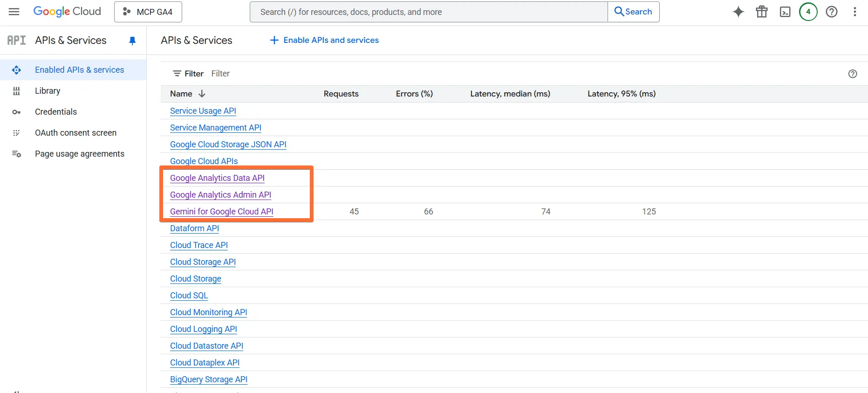Screen dimensions: 868x393
Task: Click Enable APIs and services
Action: coord(324,40)
